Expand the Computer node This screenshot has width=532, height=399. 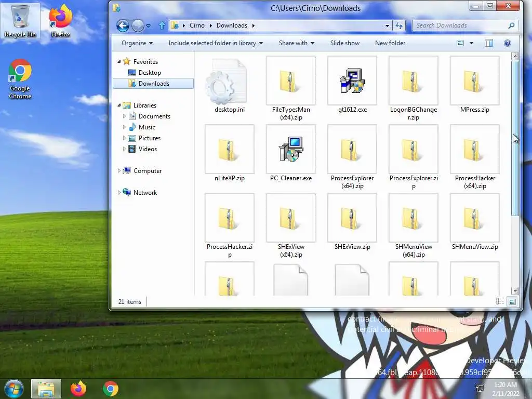(119, 170)
